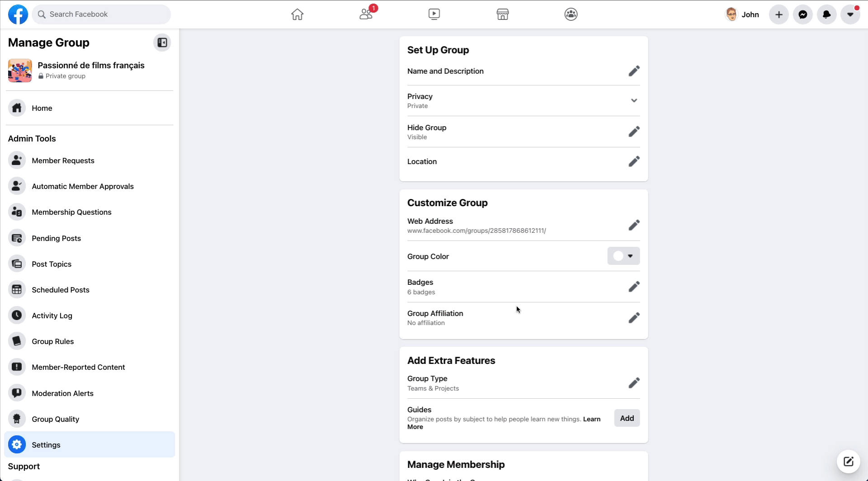Open the Create plus menu
Image resolution: width=868 pixels, height=481 pixels.
pyautogui.click(x=779, y=14)
